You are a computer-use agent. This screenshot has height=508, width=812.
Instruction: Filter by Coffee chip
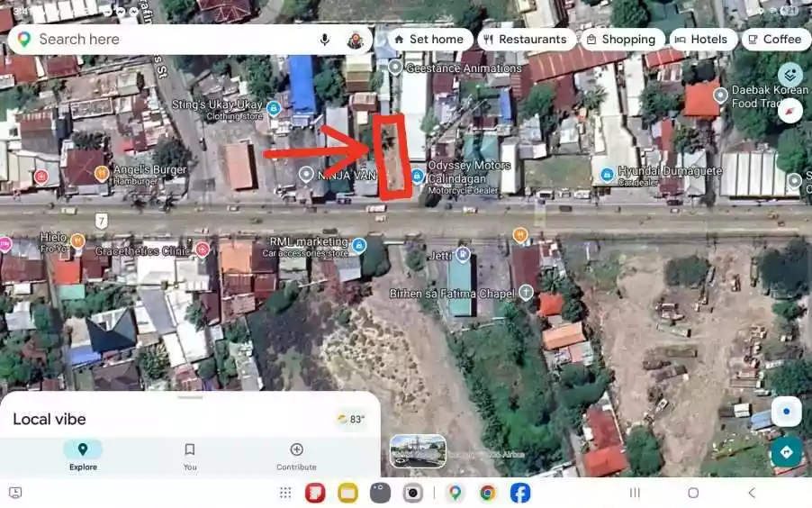click(x=776, y=40)
